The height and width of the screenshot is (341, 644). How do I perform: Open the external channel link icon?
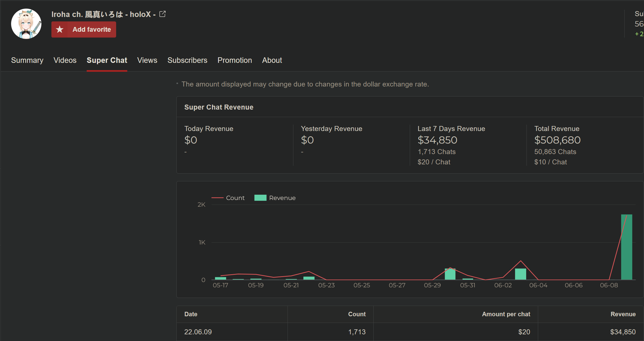pos(163,14)
